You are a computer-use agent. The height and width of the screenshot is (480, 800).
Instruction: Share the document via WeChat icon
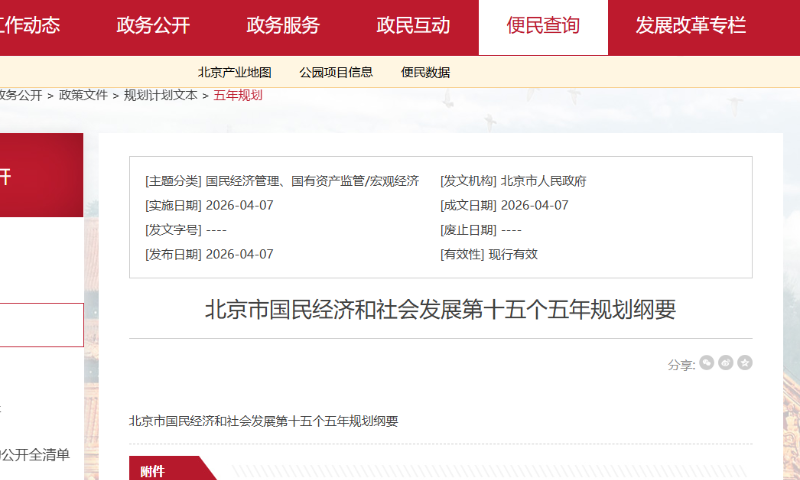[x=707, y=363]
